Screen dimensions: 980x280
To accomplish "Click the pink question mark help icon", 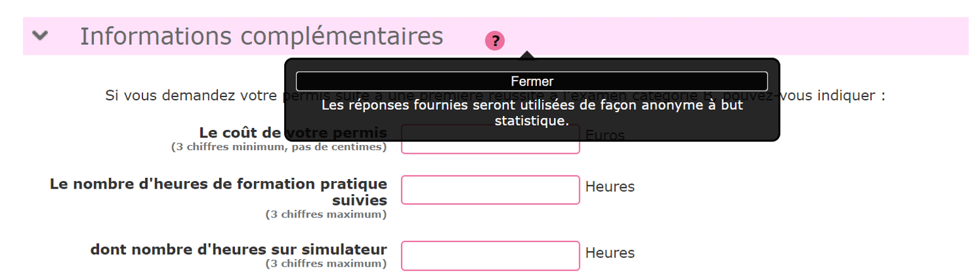I will [x=495, y=41].
